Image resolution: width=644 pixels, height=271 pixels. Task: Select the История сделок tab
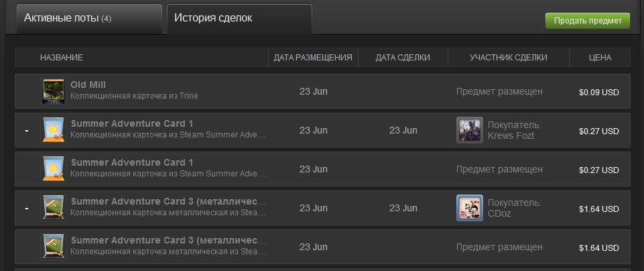coord(239,19)
